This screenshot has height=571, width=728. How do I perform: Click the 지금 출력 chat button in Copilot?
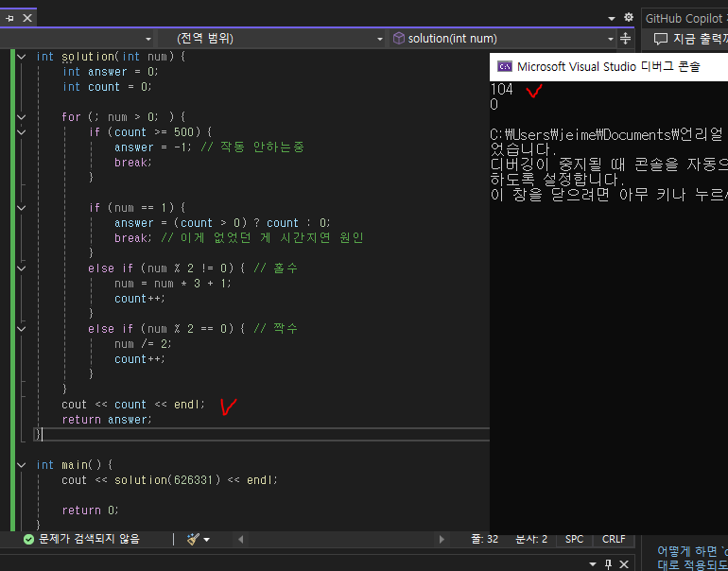click(x=690, y=39)
